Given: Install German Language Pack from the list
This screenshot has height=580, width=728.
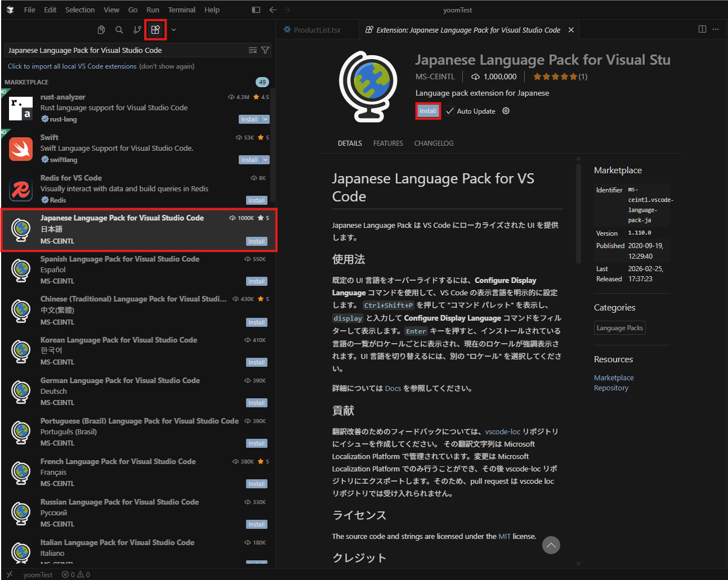Looking at the screenshot, I should (x=257, y=403).
